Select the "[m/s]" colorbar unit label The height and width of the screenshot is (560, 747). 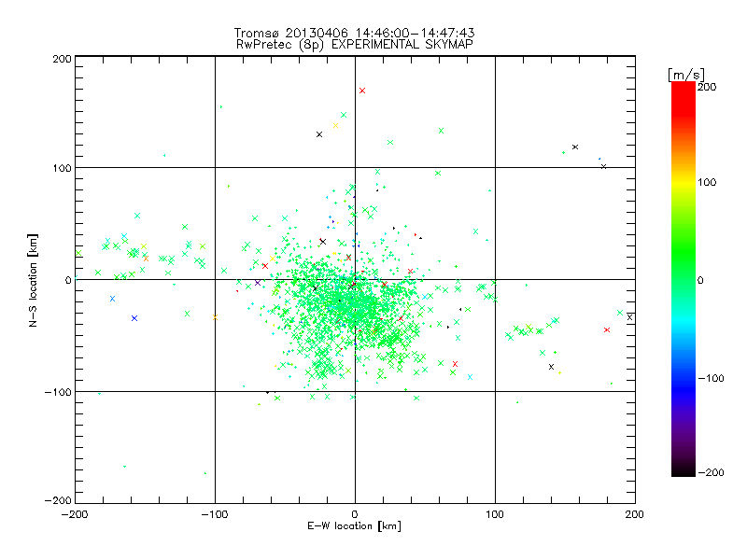point(686,75)
